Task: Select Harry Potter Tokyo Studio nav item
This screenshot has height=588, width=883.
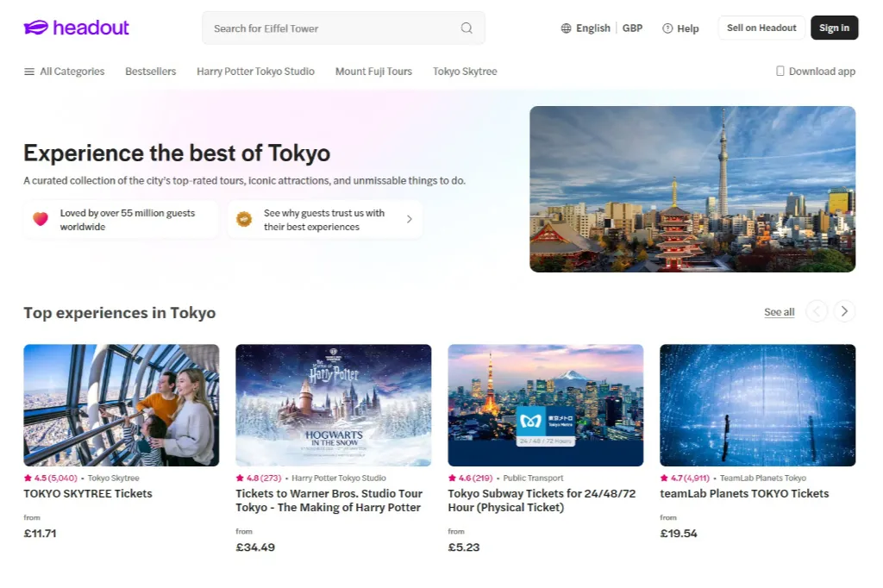Action: tap(255, 72)
